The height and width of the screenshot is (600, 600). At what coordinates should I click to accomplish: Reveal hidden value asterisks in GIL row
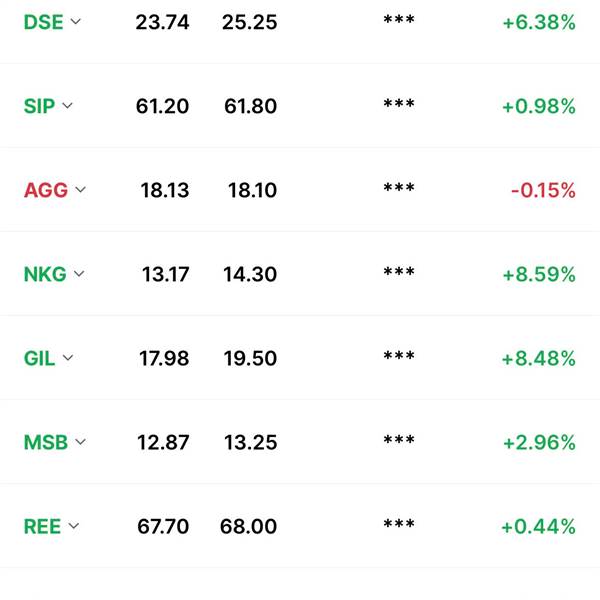[x=399, y=356]
